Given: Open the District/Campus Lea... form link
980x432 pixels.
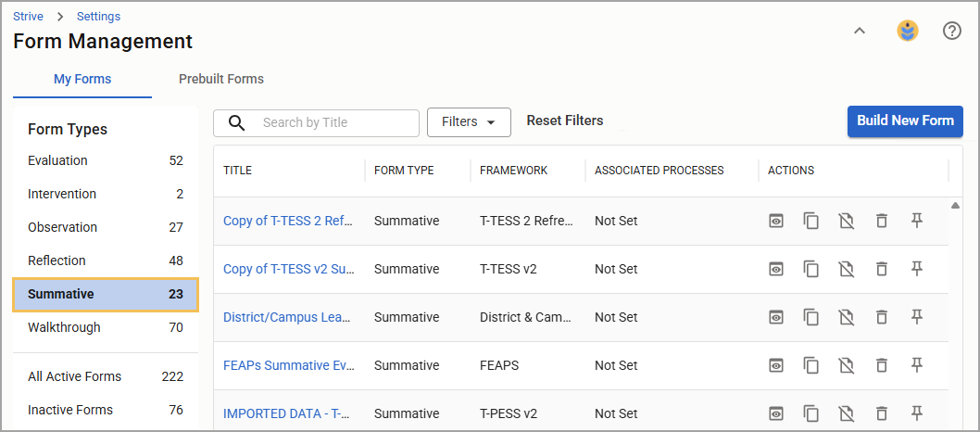Looking at the screenshot, I should coord(287,317).
